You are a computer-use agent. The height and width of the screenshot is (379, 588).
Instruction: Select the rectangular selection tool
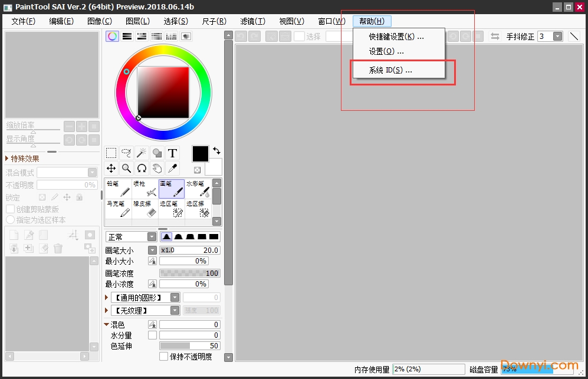point(111,153)
